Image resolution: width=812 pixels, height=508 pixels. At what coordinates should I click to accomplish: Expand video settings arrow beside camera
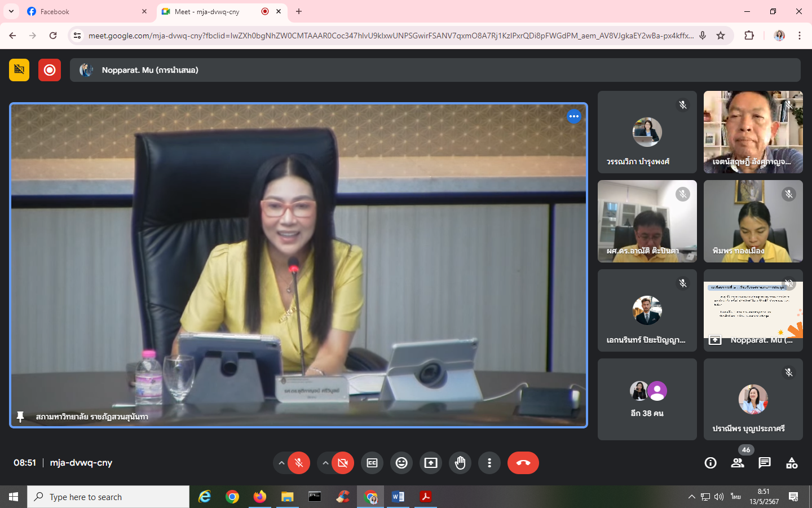click(325, 463)
